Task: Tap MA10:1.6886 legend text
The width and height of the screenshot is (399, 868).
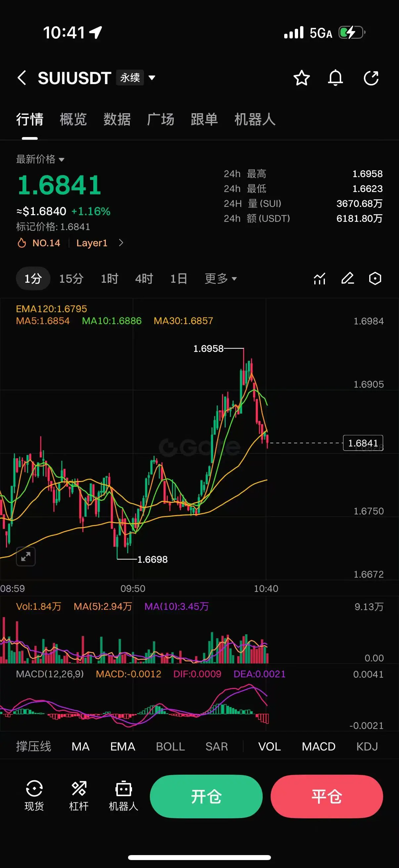Action: point(112,321)
